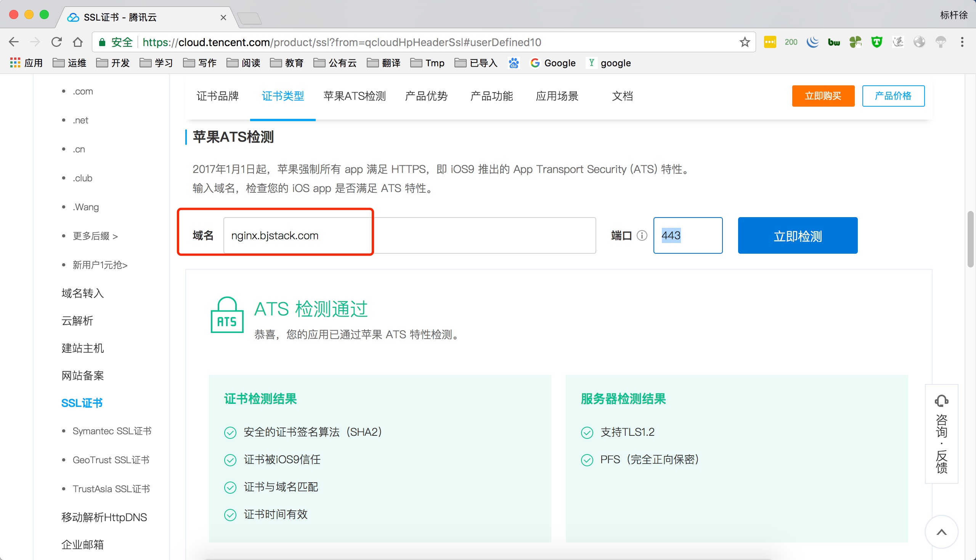The width and height of the screenshot is (976, 560).
Task: Open the 文档 tab
Action: 622,96
